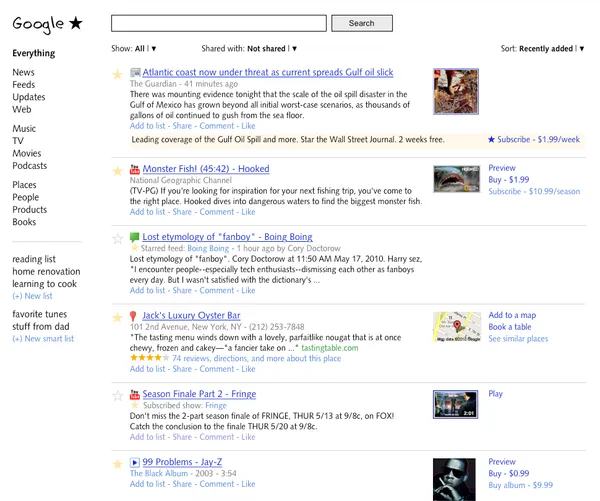Open Jack's Luxury Oyster Bar link
The height and width of the screenshot is (501, 600).
point(191,315)
